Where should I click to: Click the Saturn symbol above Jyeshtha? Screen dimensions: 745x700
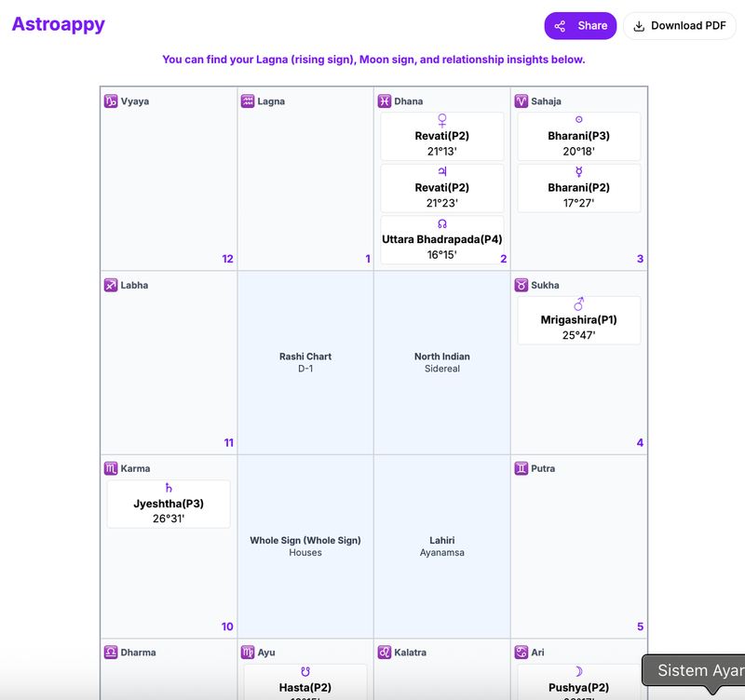pos(169,488)
